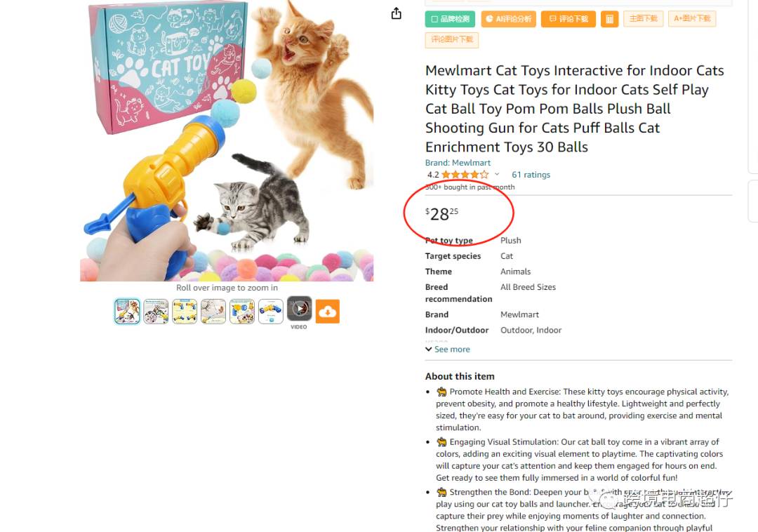This screenshot has height=532, width=758.
Task: Click the orange table grid icon button
Action: tap(610, 20)
